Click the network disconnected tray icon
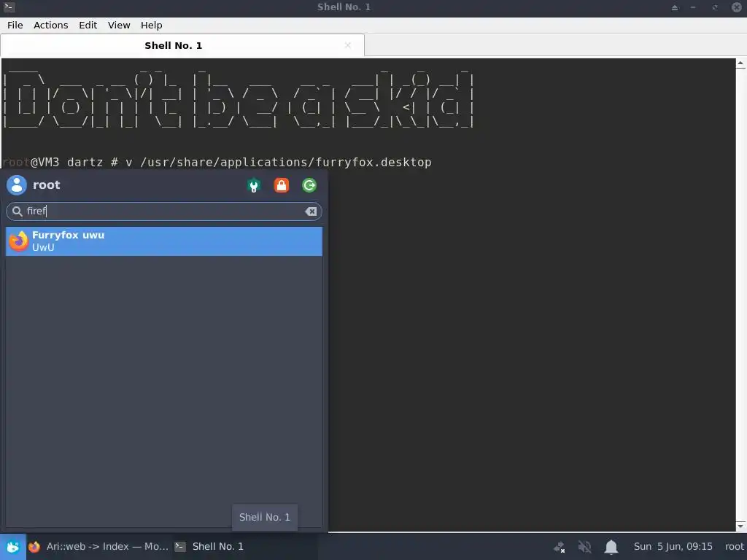The image size is (747, 560). pyautogui.click(x=560, y=547)
